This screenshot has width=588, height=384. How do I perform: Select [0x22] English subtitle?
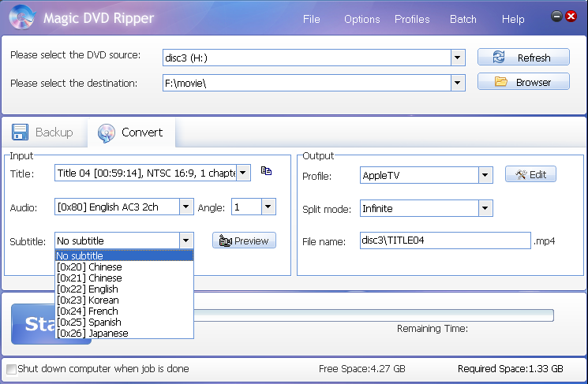(x=124, y=289)
